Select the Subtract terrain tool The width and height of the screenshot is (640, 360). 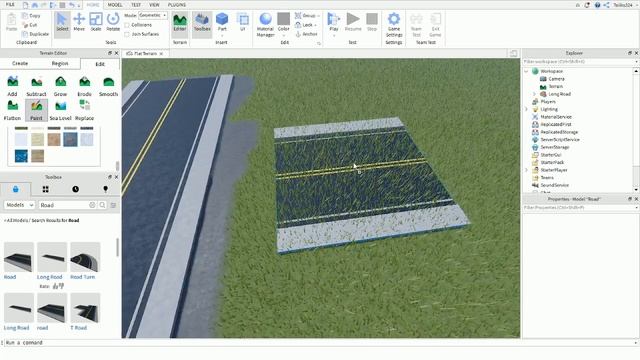point(36,86)
